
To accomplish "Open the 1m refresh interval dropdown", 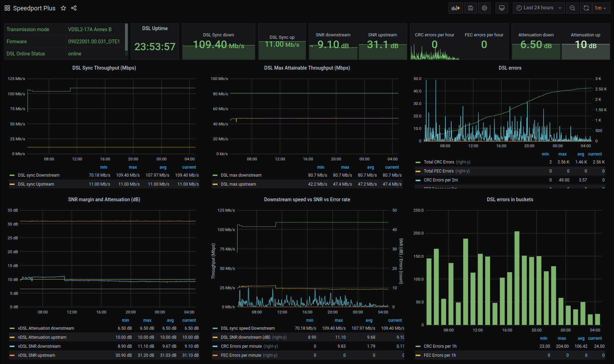I will point(601,8).
